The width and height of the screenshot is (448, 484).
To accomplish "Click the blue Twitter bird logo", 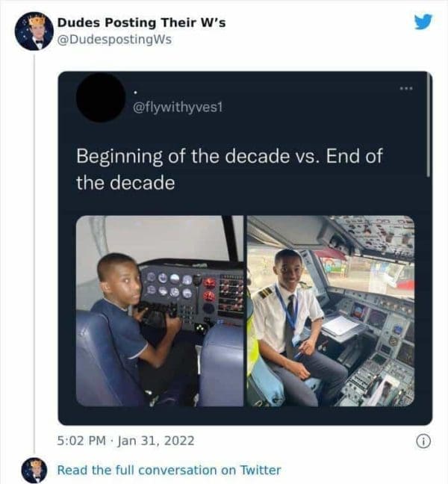I will 423,22.
